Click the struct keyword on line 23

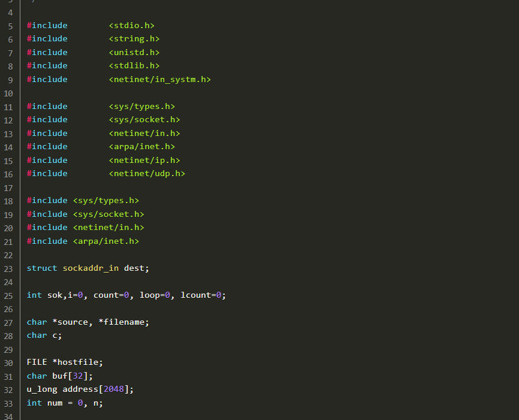[x=42, y=268]
